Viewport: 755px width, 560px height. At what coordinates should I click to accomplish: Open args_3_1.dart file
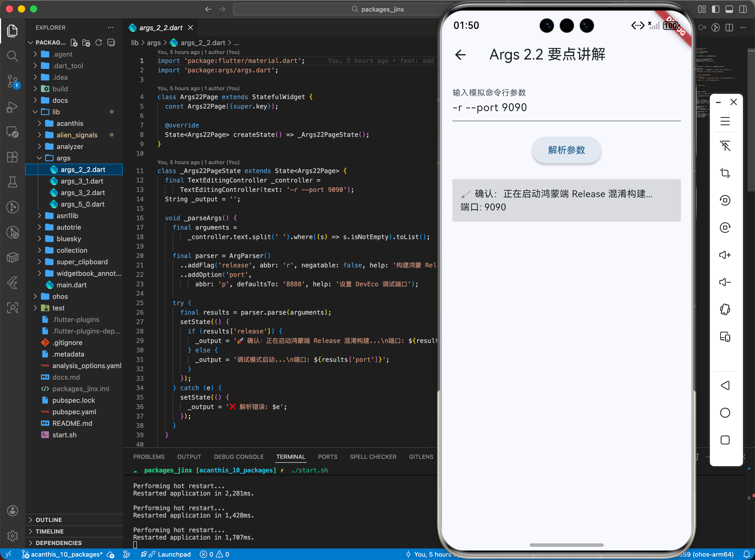click(82, 181)
